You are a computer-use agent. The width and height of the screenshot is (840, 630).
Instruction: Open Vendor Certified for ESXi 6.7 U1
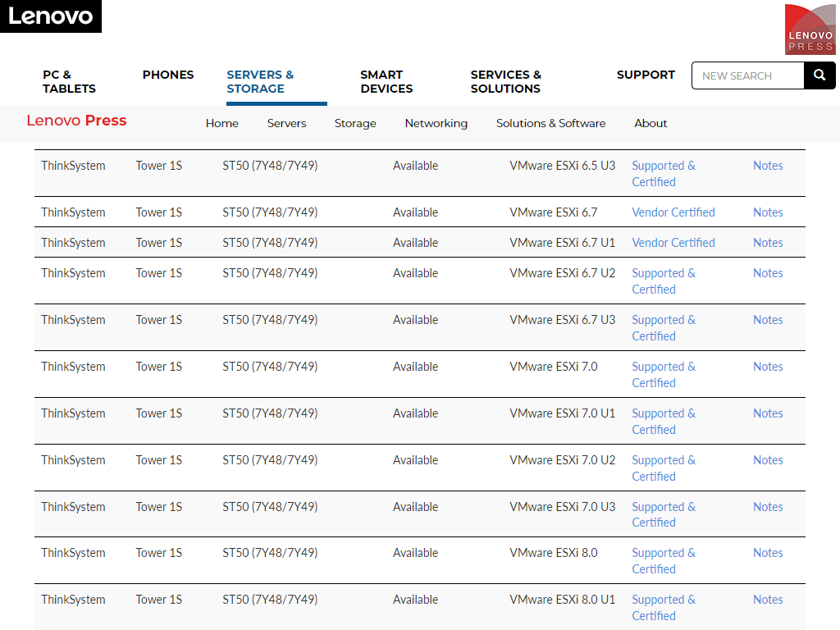pos(673,243)
